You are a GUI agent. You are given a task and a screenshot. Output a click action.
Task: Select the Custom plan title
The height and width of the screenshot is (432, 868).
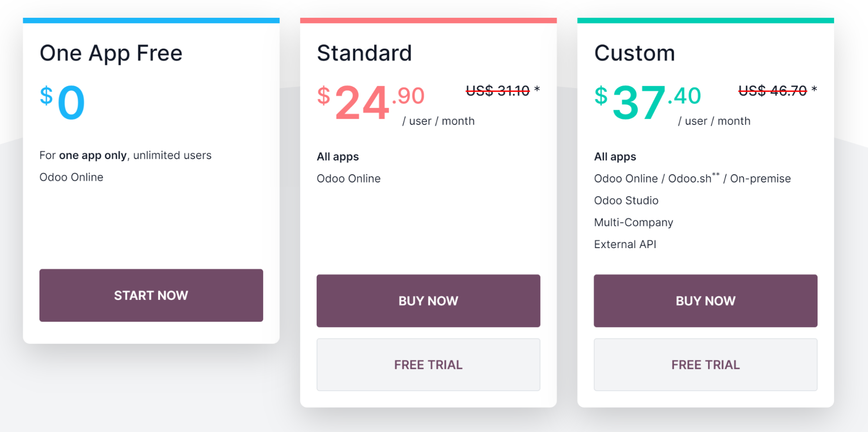[x=635, y=53]
